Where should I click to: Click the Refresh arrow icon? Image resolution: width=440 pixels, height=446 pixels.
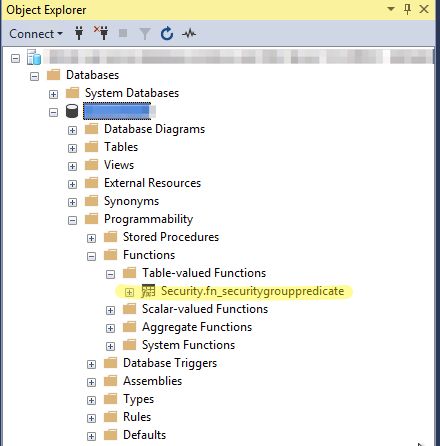(x=167, y=34)
